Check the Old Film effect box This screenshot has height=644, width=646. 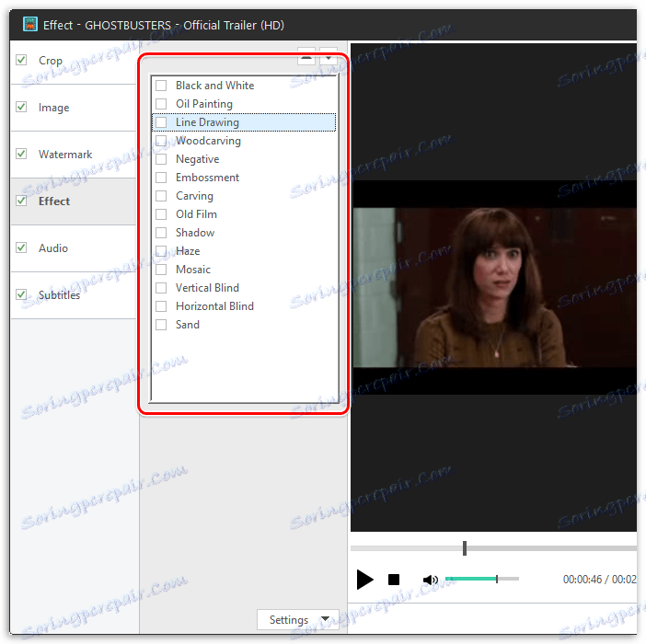pyautogui.click(x=161, y=214)
